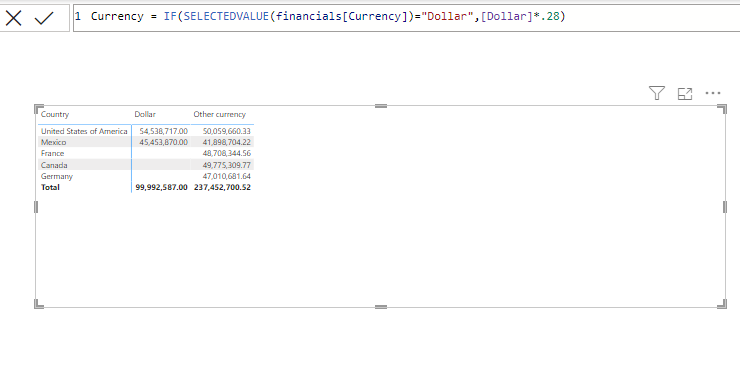
Task: Select the Germany row label
Action: click(x=57, y=176)
